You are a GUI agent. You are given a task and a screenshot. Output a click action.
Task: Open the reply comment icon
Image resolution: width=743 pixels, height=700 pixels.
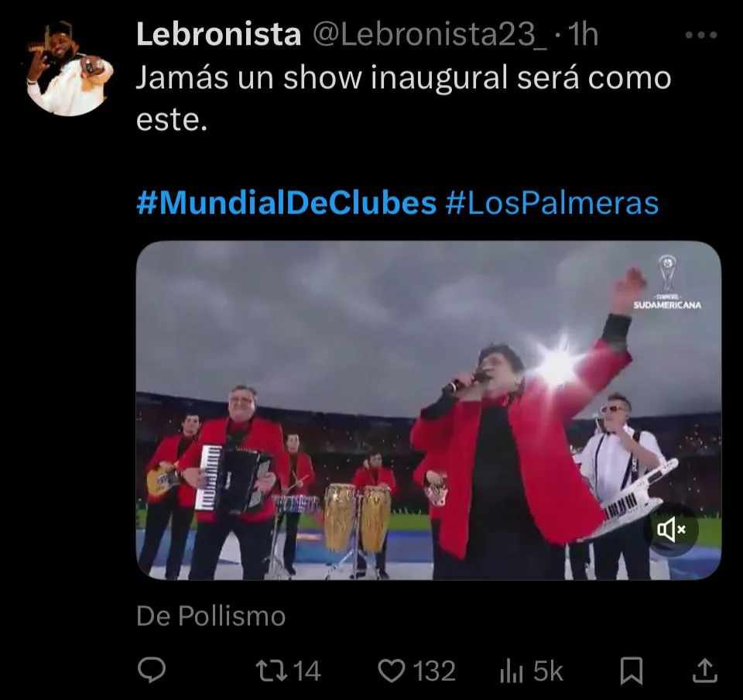tap(152, 670)
